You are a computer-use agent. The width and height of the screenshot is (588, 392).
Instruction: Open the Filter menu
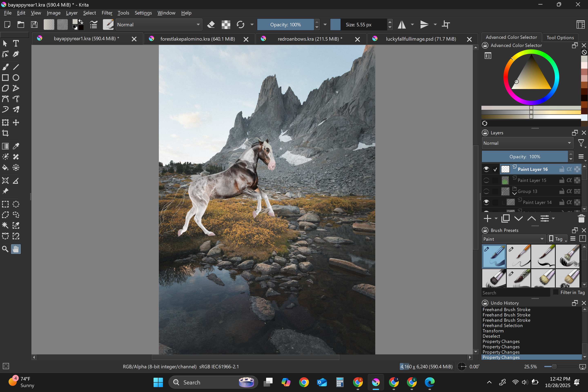[x=107, y=13]
